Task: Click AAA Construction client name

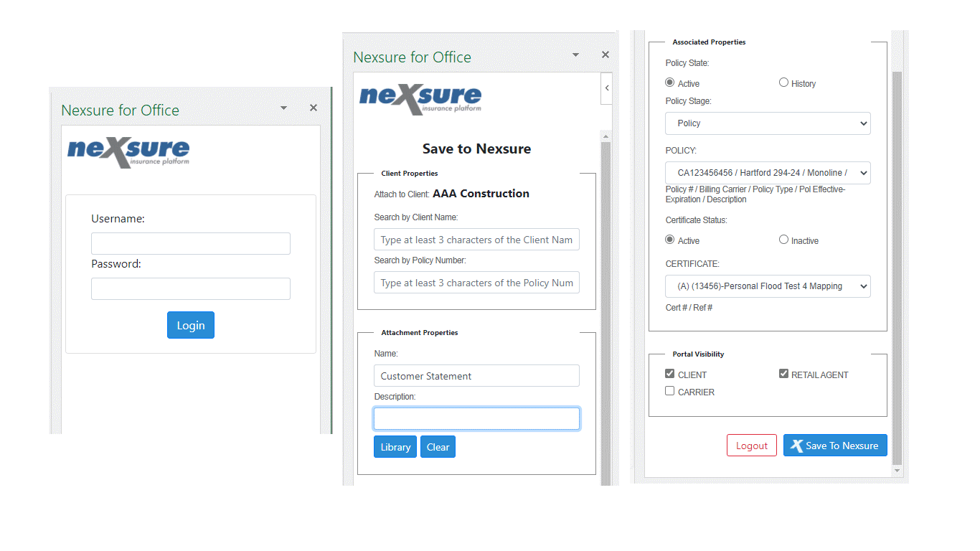Action: pos(481,194)
